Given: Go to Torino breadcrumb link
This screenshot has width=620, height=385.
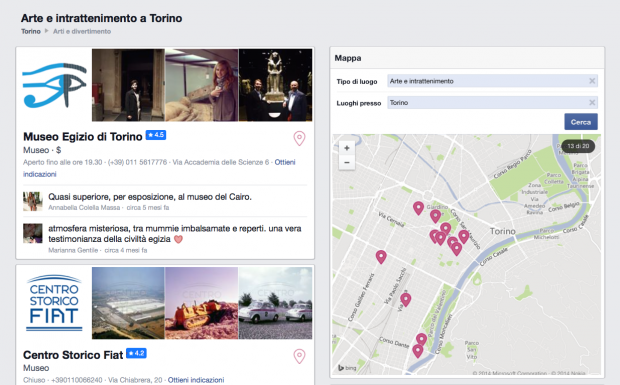Looking at the screenshot, I should point(31,31).
